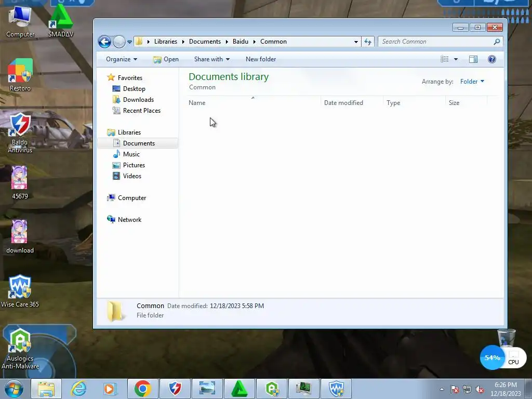Expand the view options dropdown arrow

click(x=456, y=59)
